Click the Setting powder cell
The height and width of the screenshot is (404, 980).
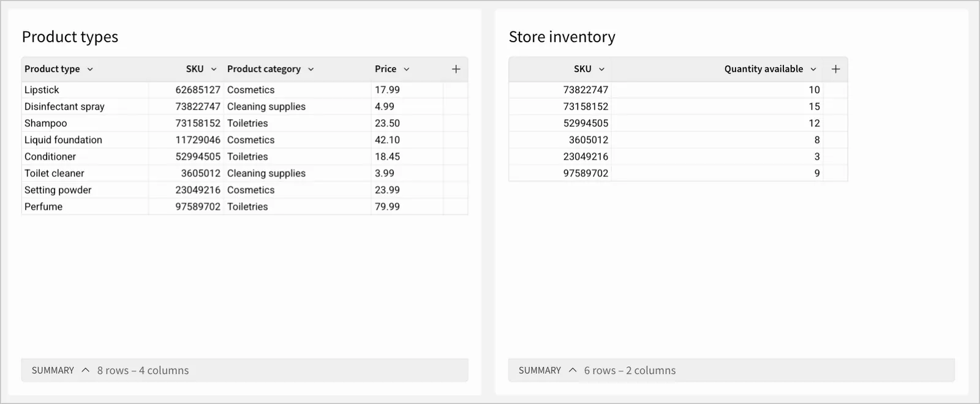tap(85, 190)
